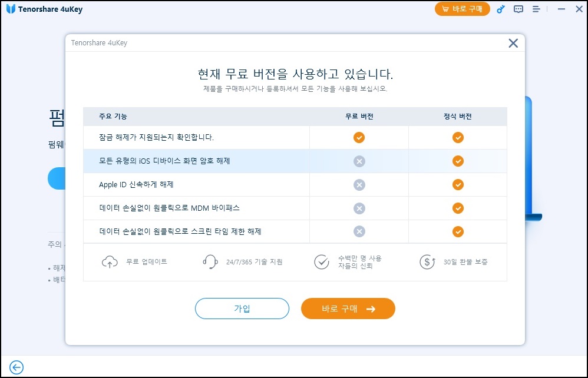Click the subtitle 제품을 구매하시거나 등록하셔서 모든 기능을 사용해 보십시오.

tap(295, 89)
